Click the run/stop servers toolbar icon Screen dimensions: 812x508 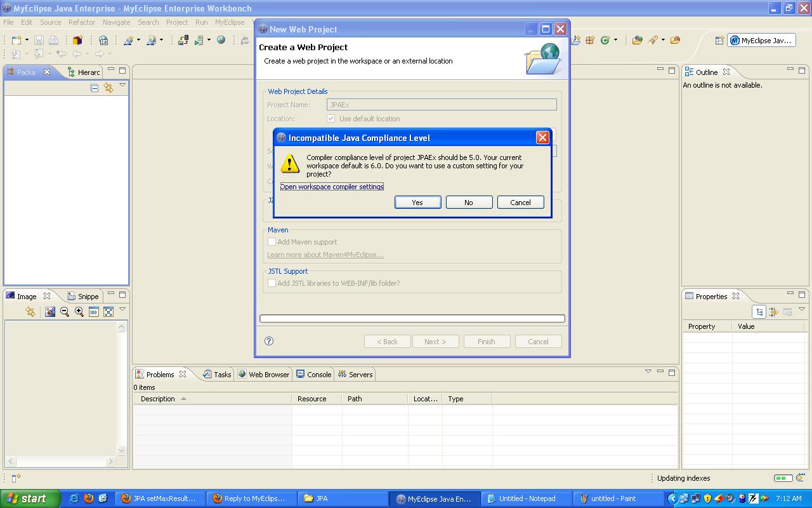pyautogui.click(x=199, y=40)
